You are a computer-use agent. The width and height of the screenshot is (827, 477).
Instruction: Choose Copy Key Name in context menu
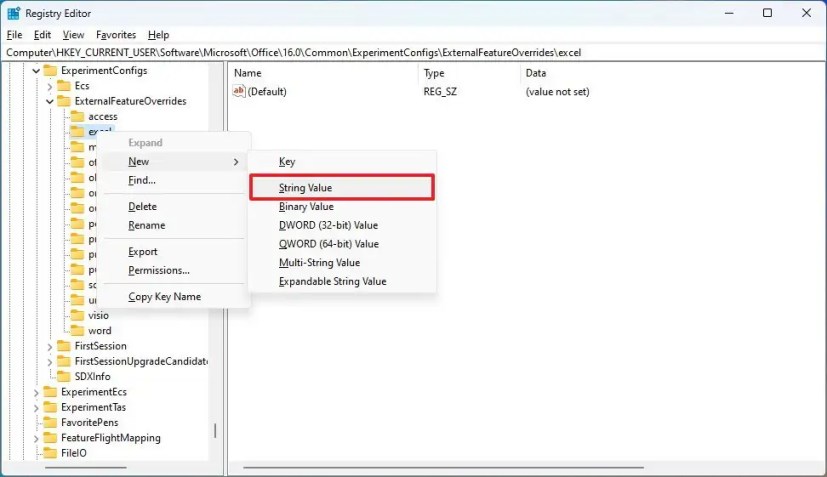[174, 297]
